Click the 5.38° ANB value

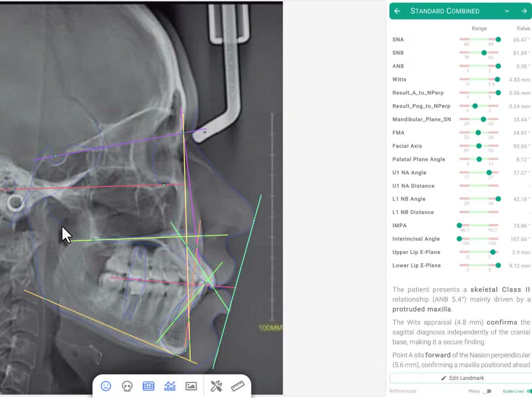(x=523, y=66)
